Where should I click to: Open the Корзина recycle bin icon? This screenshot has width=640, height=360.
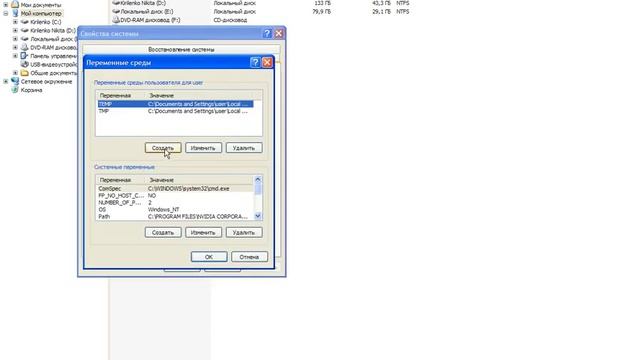15,90
